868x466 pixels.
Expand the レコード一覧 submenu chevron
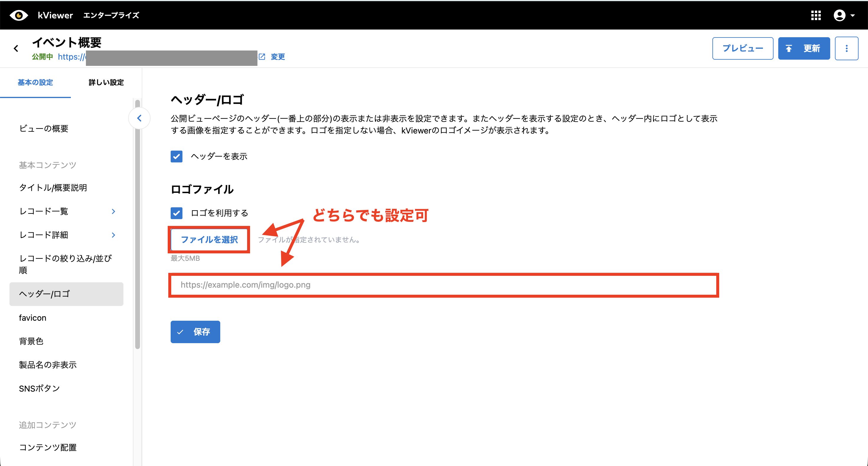114,211
